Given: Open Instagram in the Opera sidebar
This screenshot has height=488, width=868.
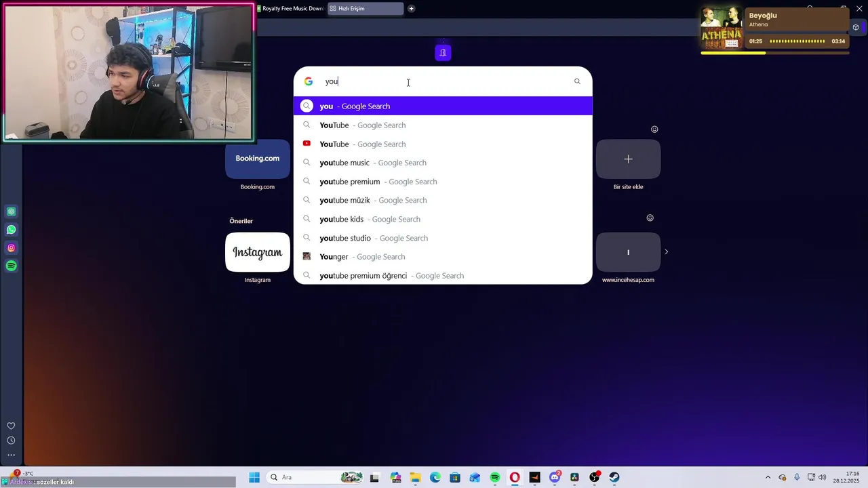Looking at the screenshot, I should pyautogui.click(x=12, y=248).
